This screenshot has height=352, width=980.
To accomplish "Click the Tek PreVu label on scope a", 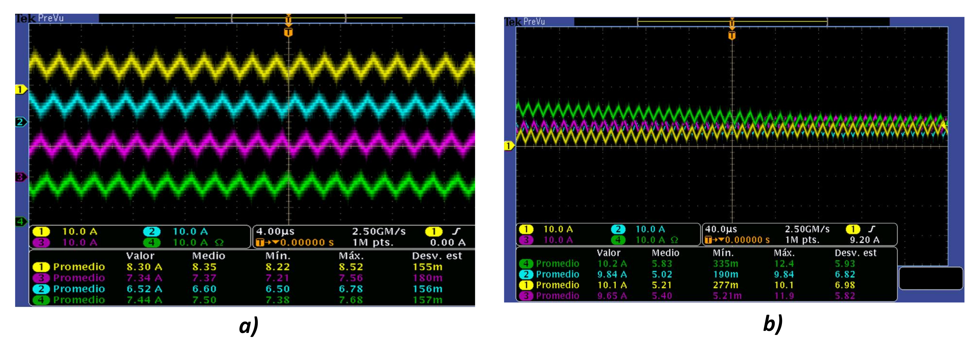I will click(x=39, y=18).
